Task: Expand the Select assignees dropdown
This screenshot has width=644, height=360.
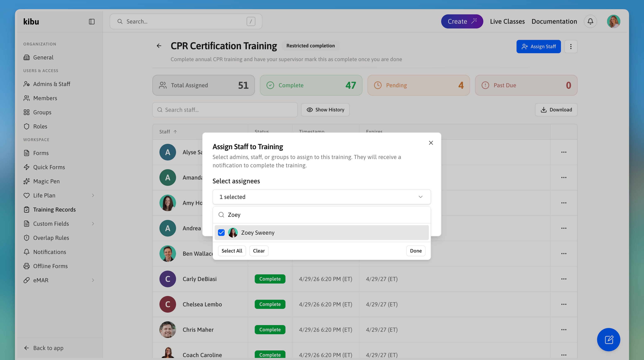Action: point(322,197)
